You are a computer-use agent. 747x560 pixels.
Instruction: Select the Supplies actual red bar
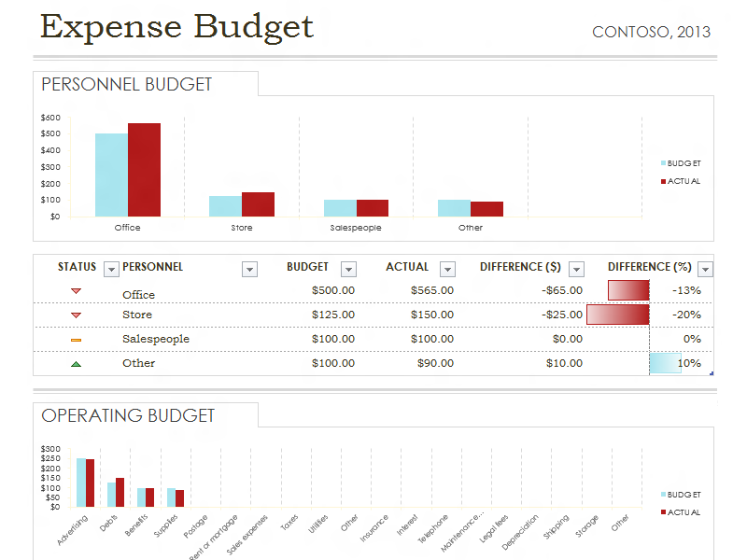tap(179, 498)
